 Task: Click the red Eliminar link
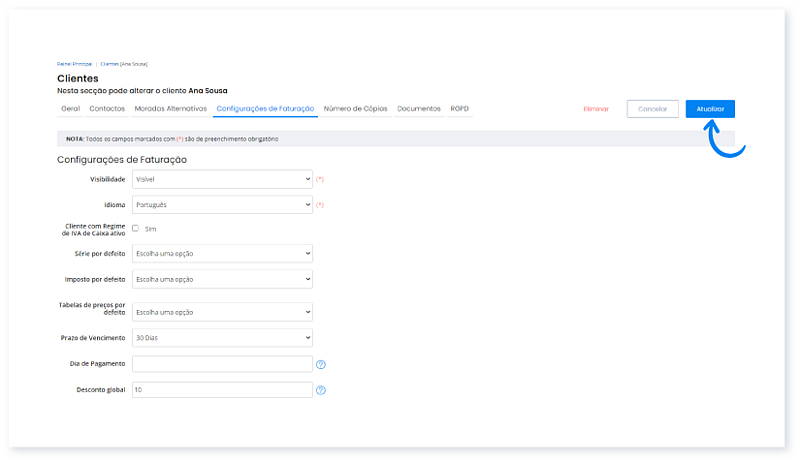tap(596, 109)
